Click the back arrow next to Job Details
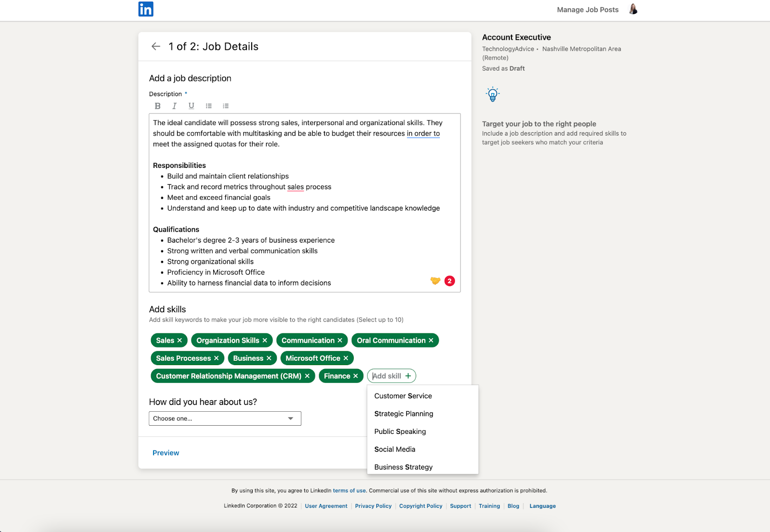This screenshot has width=770, height=532. [155, 46]
